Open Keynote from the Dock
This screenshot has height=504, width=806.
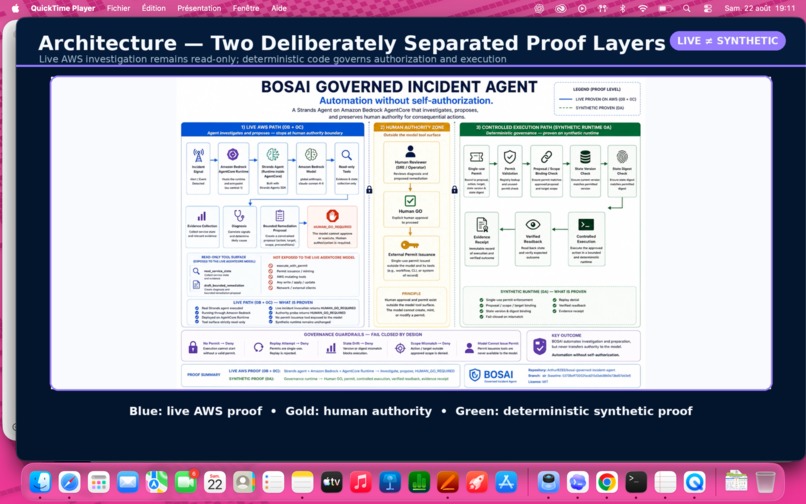(x=390, y=482)
